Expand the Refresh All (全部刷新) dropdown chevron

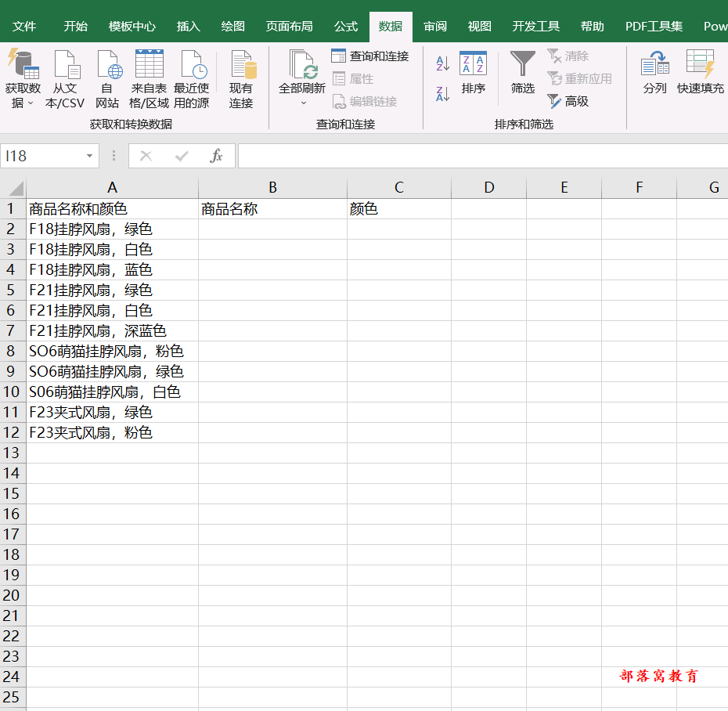tap(304, 103)
